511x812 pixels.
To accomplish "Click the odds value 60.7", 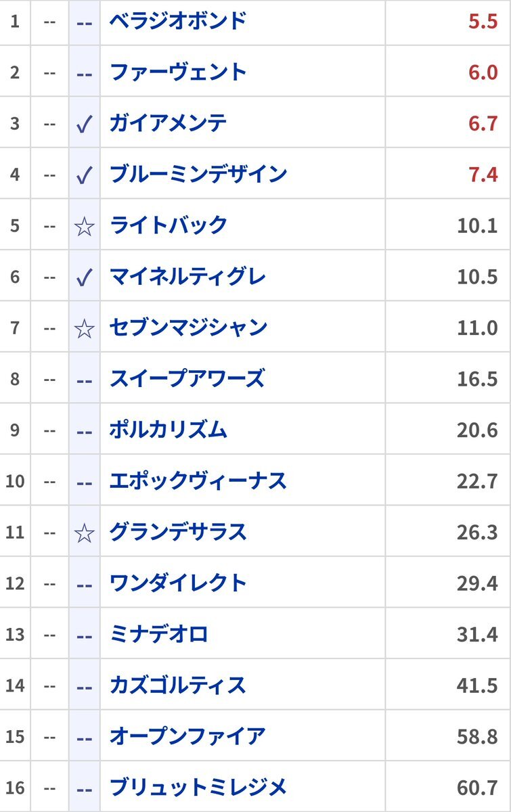I will 476,787.
